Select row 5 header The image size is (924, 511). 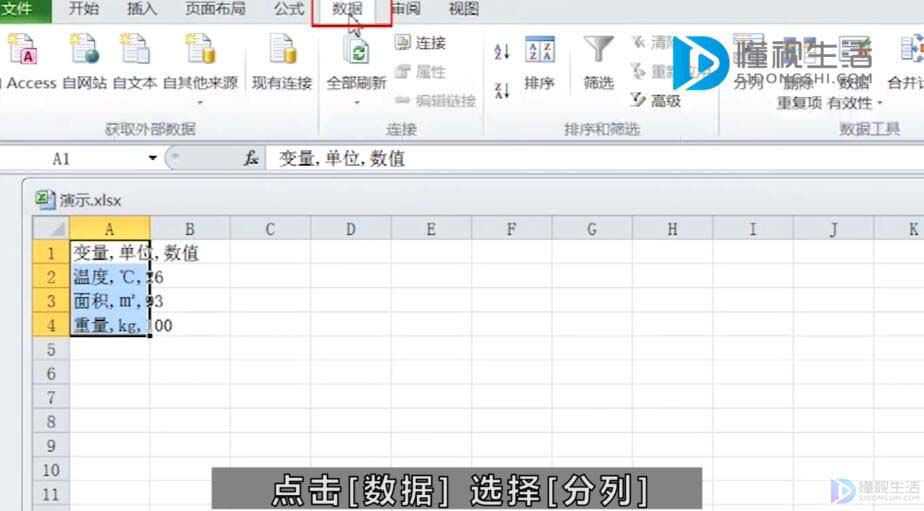51,350
